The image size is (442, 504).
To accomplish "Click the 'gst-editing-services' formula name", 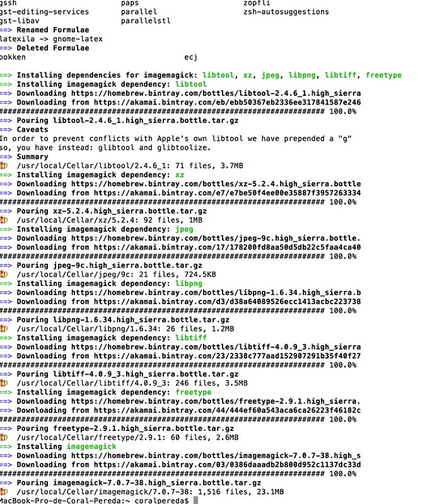I will point(44,12).
